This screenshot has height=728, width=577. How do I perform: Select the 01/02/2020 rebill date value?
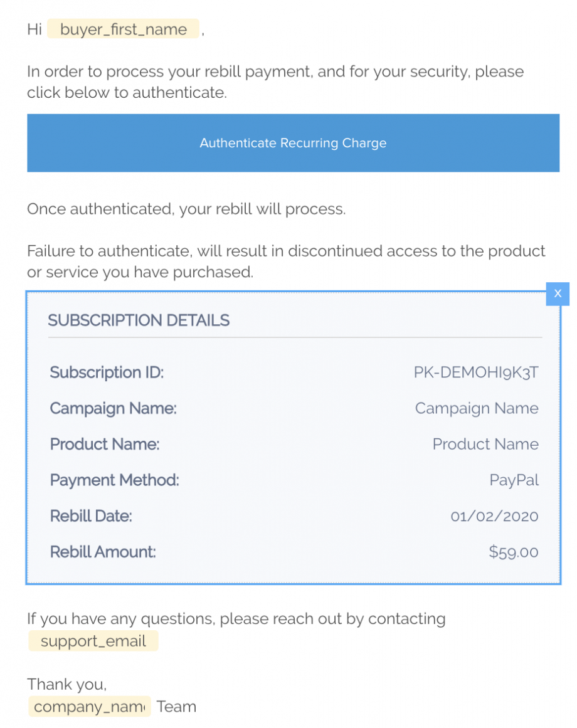(494, 516)
